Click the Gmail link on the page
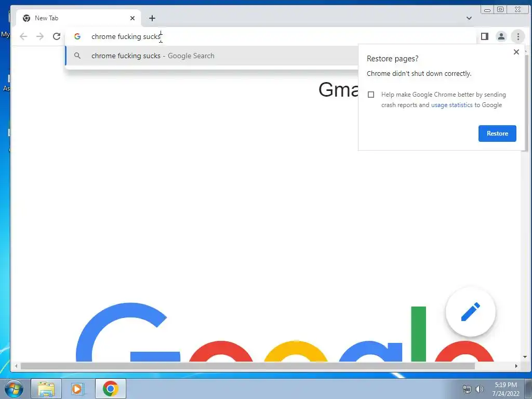 point(338,89)
